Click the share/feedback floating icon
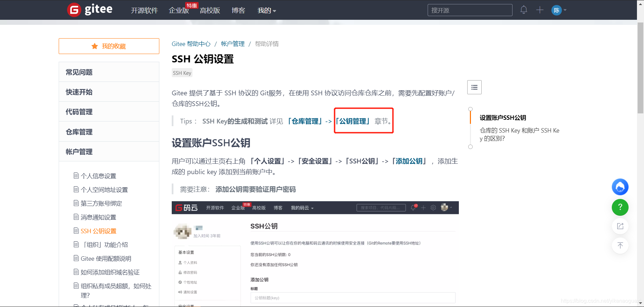The image size is (644, 307). 620,226
